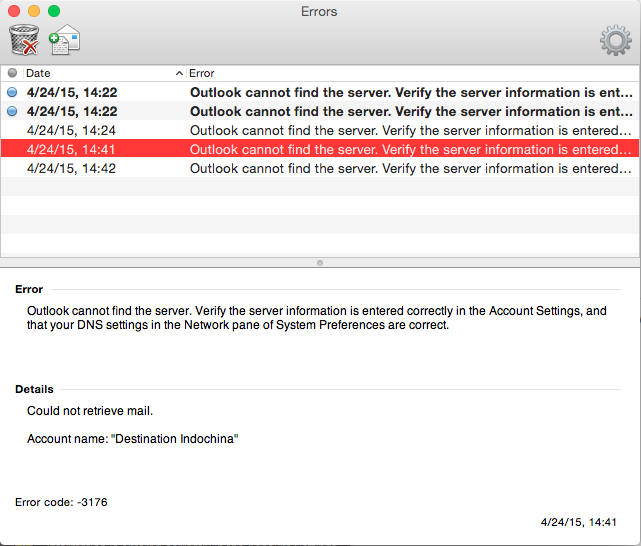Click the "Could not retrieve mail." detail
This screenshot has width=641, height=546.
(x=90, y=410)
